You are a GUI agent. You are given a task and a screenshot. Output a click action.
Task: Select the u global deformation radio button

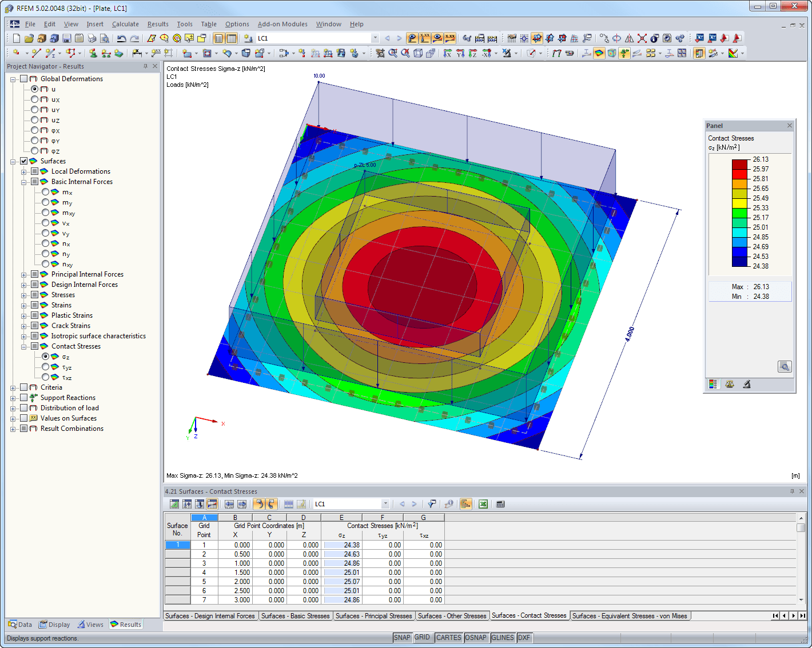pyautogui.click(x=35, y=89)
